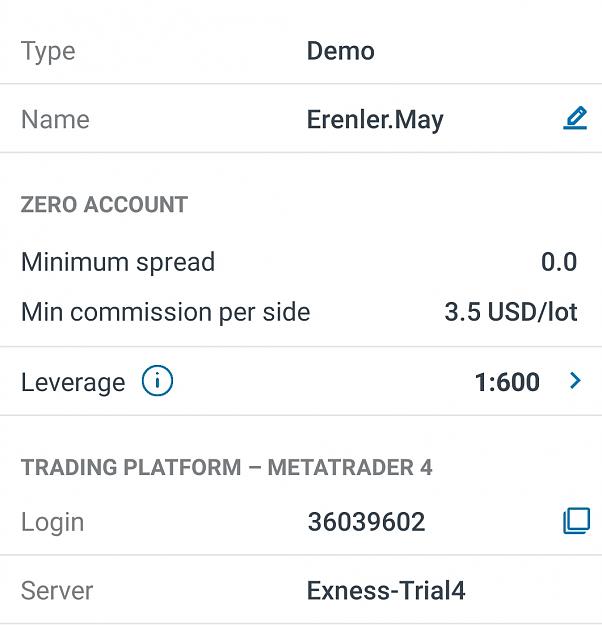
Task: Tap the Minimum spread label
Action: tap(118, 263)
